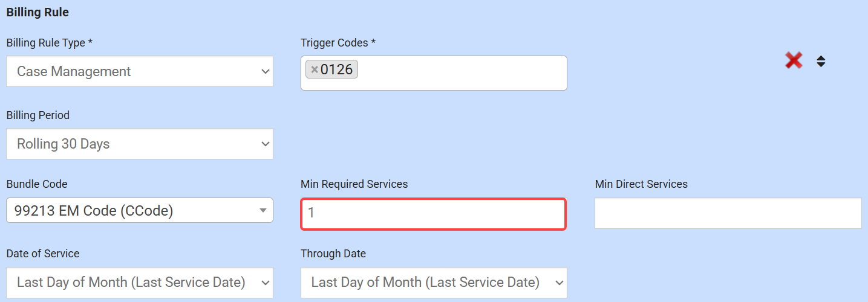Viewport: 868px width, 302px height.
Task: Click the Min Direct Services label
Action: pyautogui.click(x=641, y=184)
